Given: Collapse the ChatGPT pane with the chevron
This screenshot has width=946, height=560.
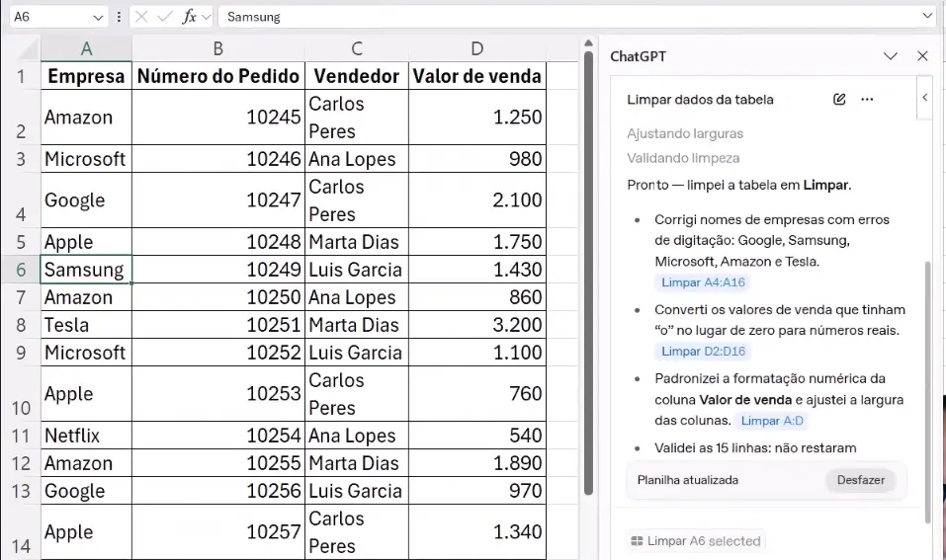Looking at the screenshot, I should coord(891,56).
